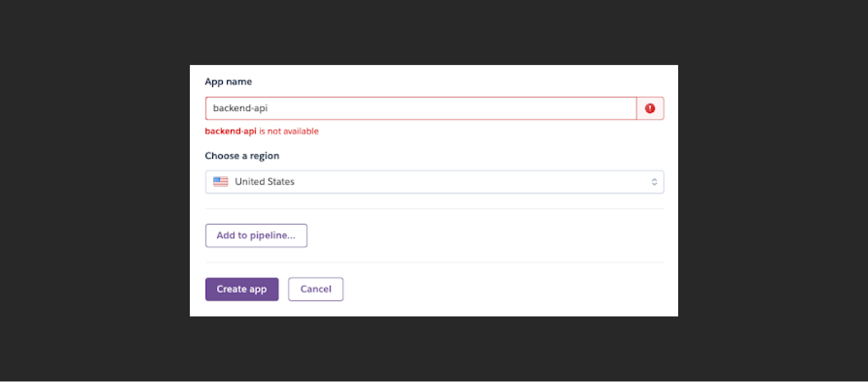Click empty area right of the Cancel button
This screenshot has width=868, height=382.
[x=505, y=289]
